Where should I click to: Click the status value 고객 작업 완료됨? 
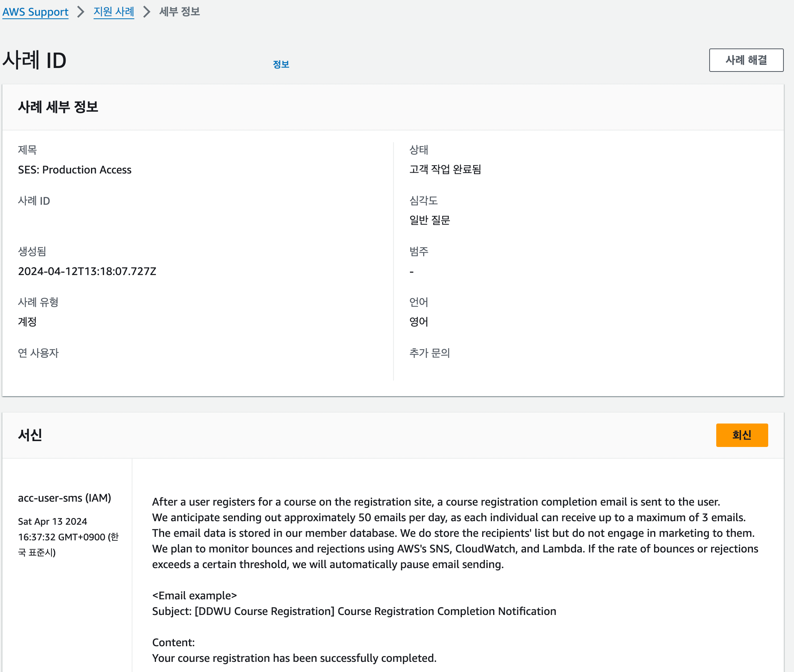click(445, 170)
